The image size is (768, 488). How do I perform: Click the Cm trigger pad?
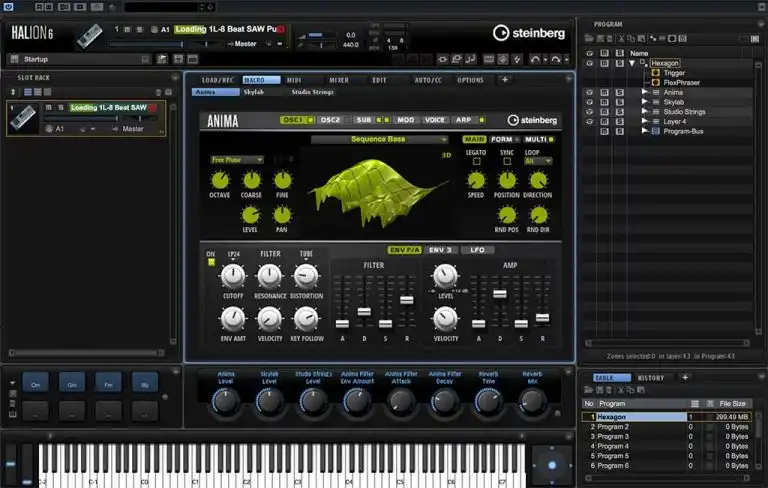[x=35, y=384]
